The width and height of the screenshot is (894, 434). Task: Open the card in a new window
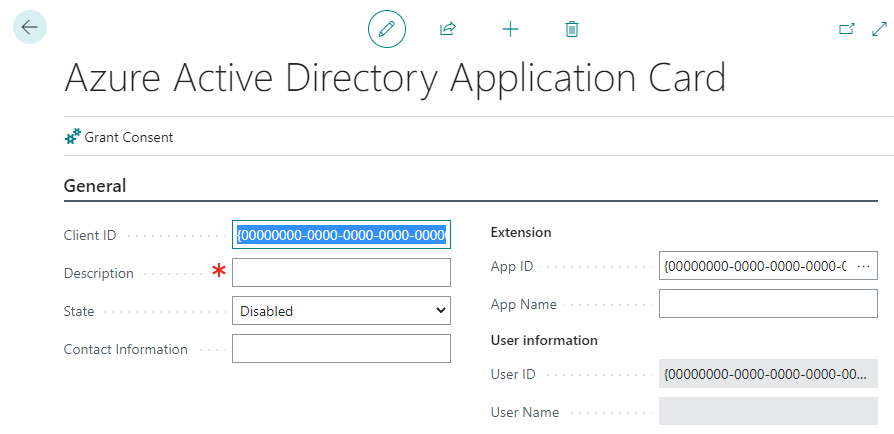tap(846, 29)
